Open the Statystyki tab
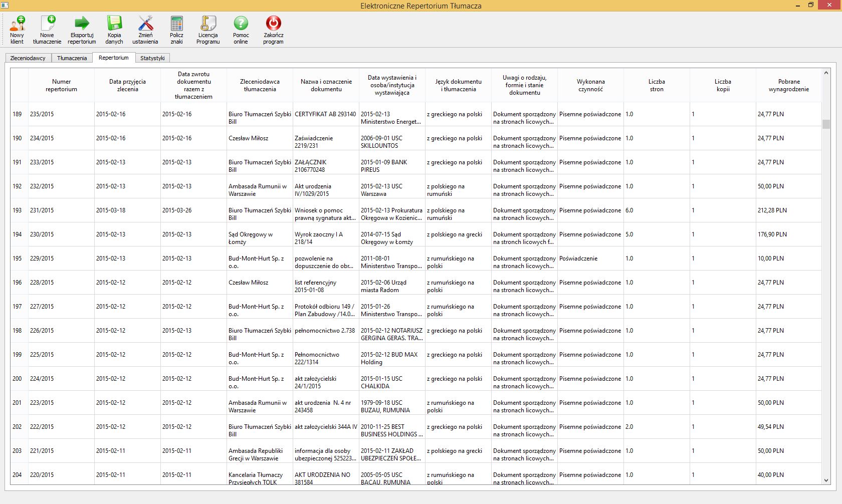Image resolution: width=842 pixels, height=504 pixels. (x=152, y=58)
